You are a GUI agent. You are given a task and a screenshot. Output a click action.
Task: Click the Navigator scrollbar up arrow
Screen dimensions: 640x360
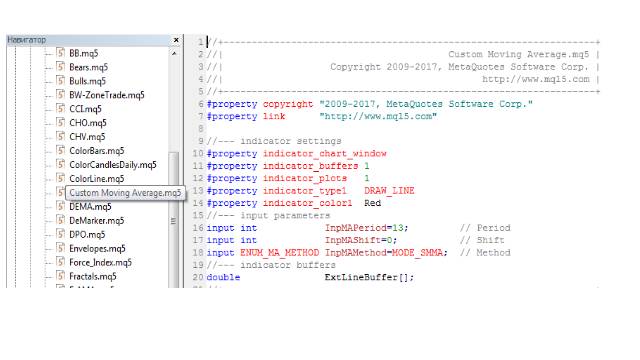pyautogui.click(x=174, y=53)
